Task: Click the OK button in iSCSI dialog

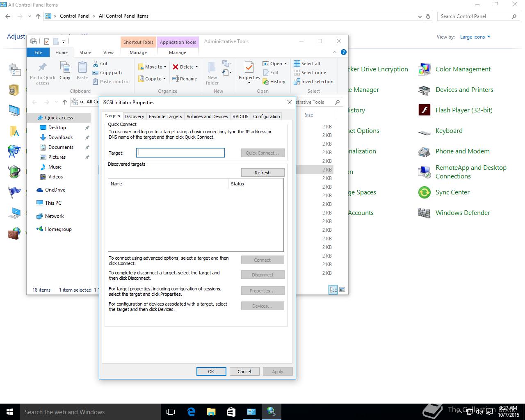Action: click(x=211, y=372)
